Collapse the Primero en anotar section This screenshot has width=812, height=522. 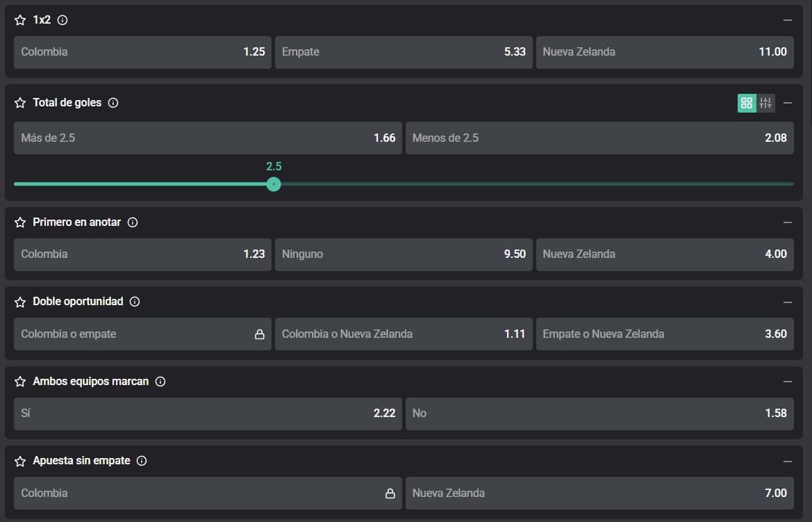tap(787, 222)
